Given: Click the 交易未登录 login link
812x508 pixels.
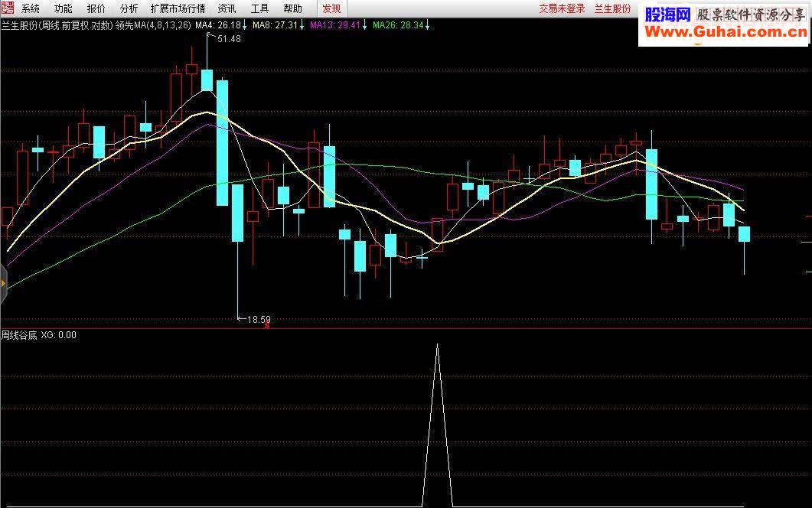Looking at the screenshot, I should (x=562, y=9).
